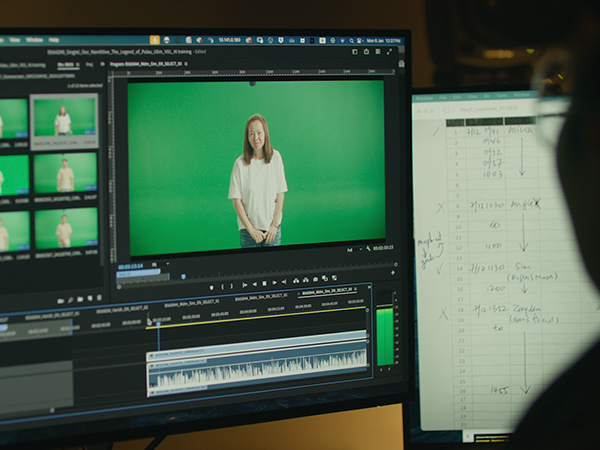600x450 pixels.
Task: Click the 10.141.0.180 menu bar text
Action: (x=230, y=40)
